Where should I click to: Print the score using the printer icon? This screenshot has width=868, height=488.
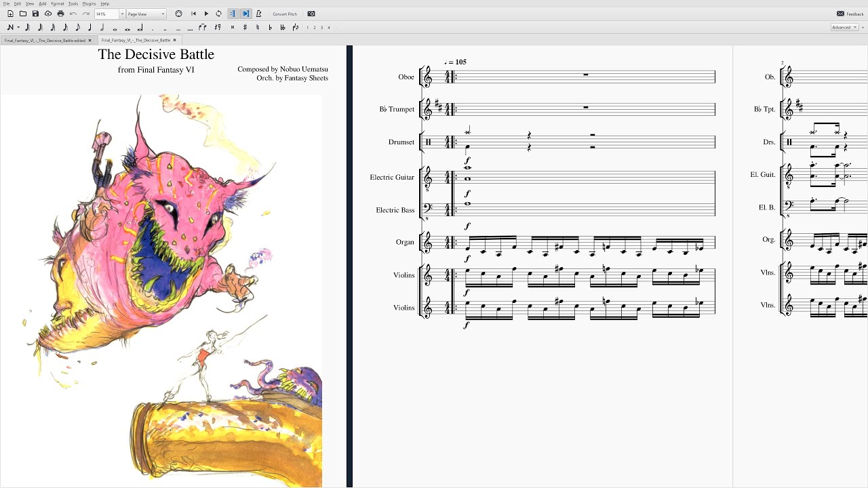[60, 14]
